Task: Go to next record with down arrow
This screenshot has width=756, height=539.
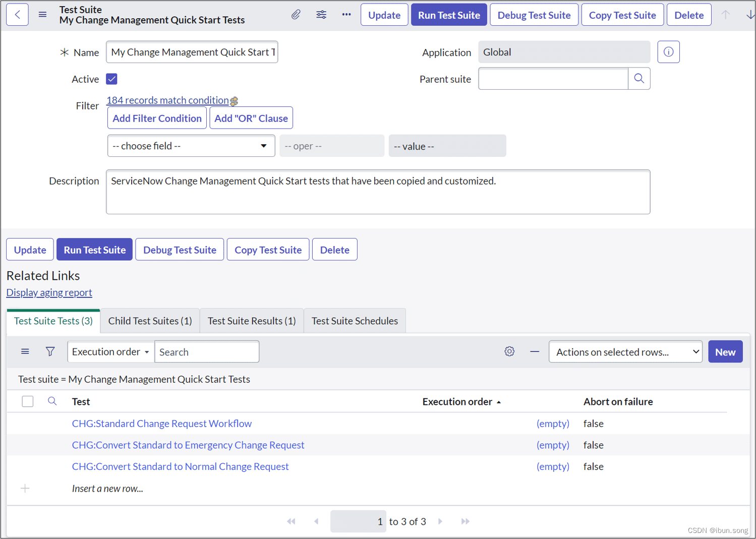Action: tap(750, 15)
